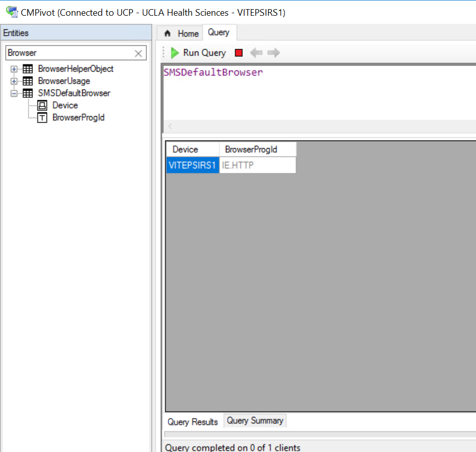The height and width of the screenshot is (452, 476).
Task: Click the Device property icon in tree
Action: 42,106
